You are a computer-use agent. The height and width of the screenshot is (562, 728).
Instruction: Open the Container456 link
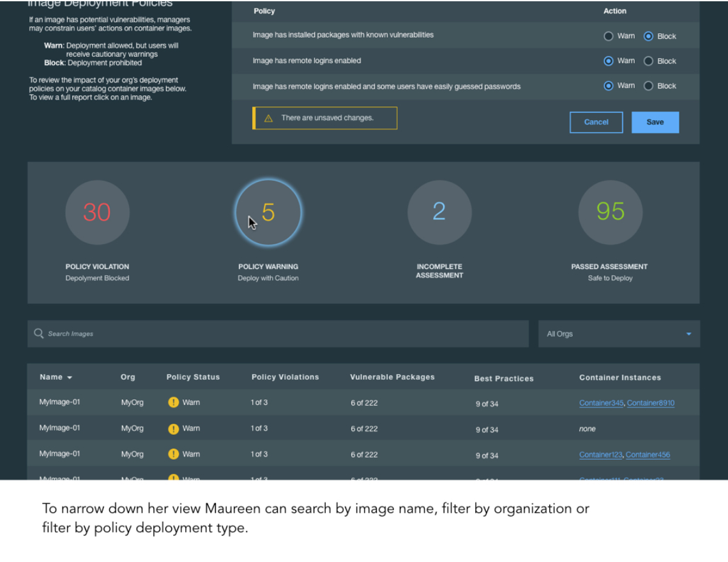coord(648,455)
